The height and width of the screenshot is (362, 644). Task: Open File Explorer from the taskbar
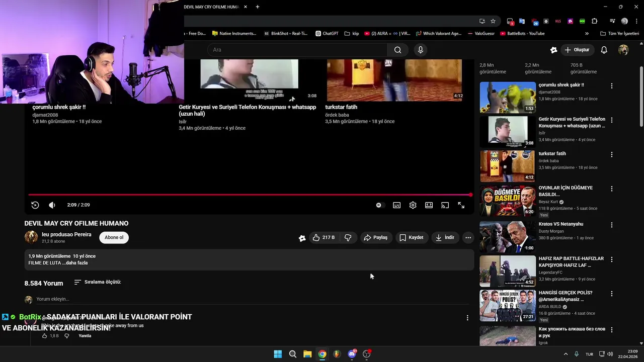(x=307, y=354)
